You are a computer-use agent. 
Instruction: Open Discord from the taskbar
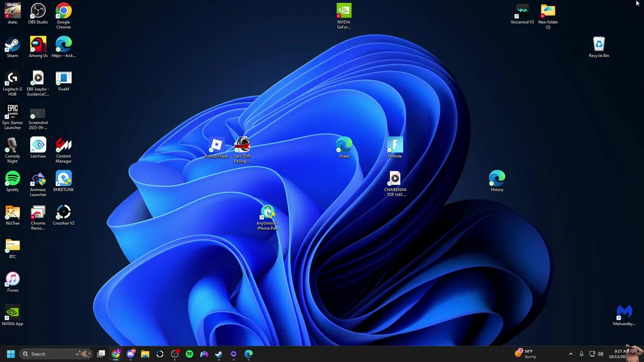[x=130, y=354]
